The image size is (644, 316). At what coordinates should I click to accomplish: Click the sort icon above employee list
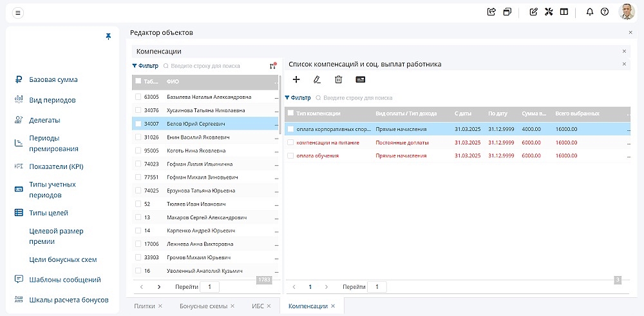273,65
